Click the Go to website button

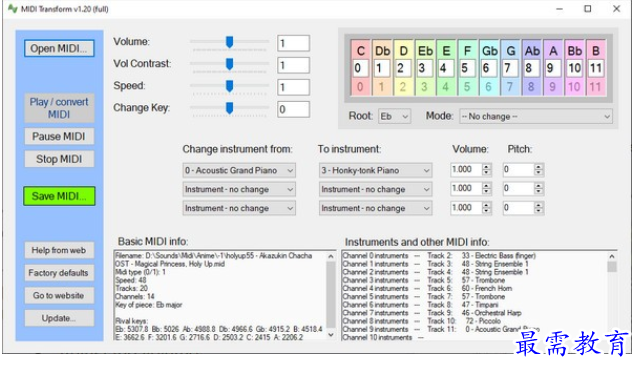tap(59, 296)
